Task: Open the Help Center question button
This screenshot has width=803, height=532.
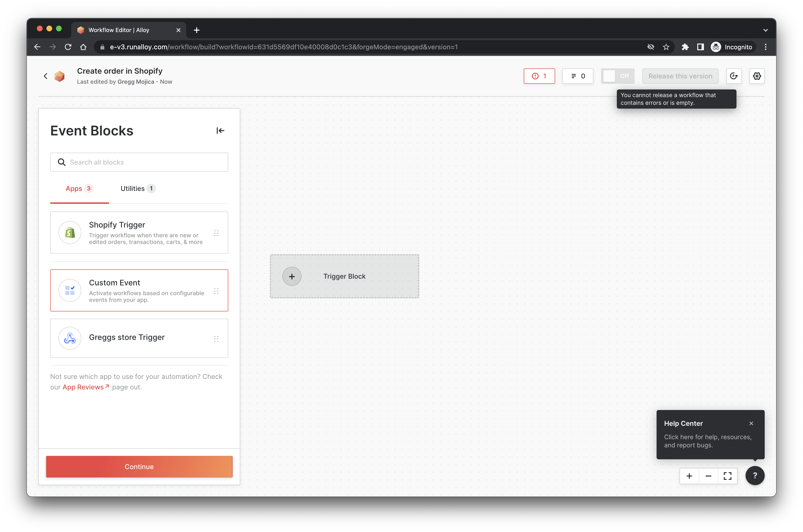Action: click(755, 476)
